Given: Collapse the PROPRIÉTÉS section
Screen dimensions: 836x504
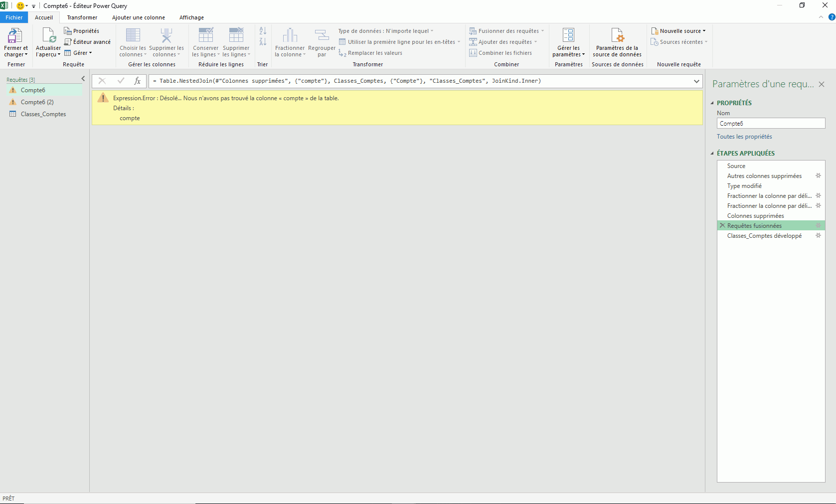Looking at the screenshot, I should pos(712,103).
